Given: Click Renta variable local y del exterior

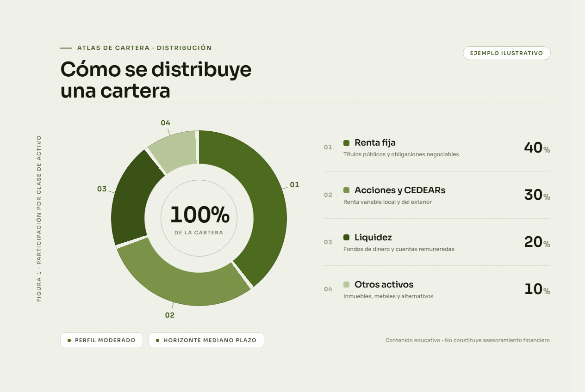Looking at the screenshot, I should pyautogui.click(x=387, y=202).
